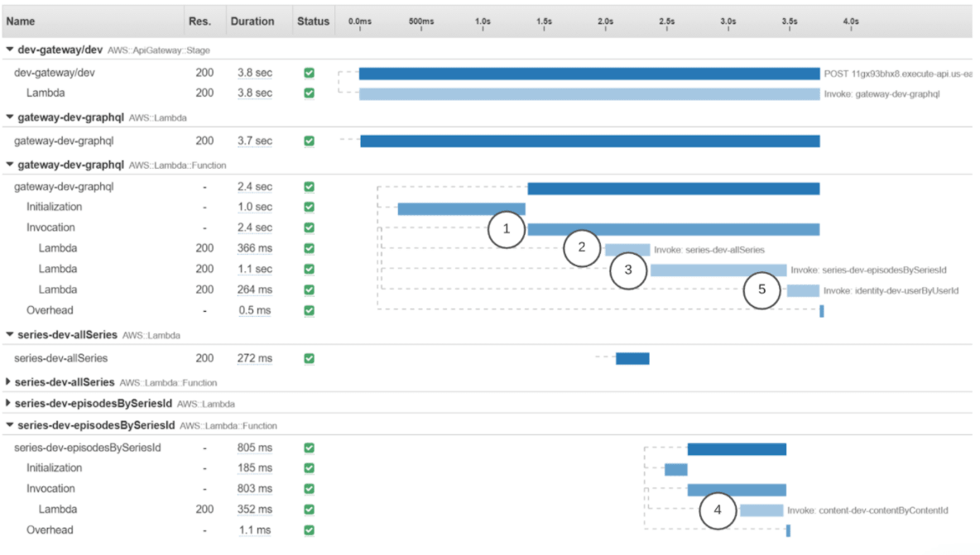
Task: Click status check for Initialization 1.0 sec row
Action: pyautogui.click(x=310, y=208)
